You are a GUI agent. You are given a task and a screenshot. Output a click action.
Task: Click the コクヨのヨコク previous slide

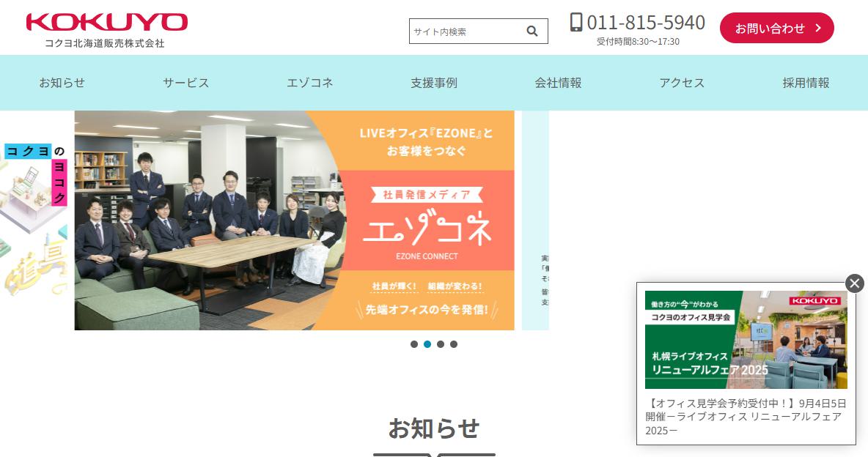tap(34, 220)
